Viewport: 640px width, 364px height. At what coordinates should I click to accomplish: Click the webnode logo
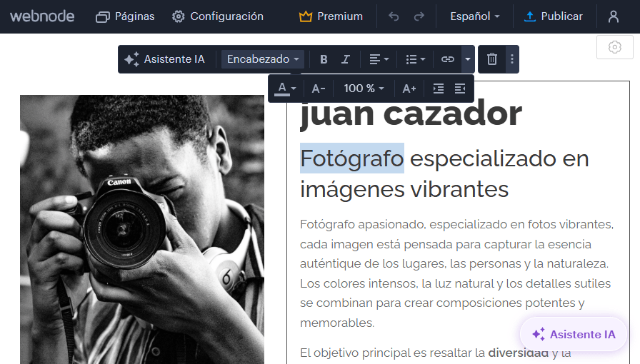42,16
